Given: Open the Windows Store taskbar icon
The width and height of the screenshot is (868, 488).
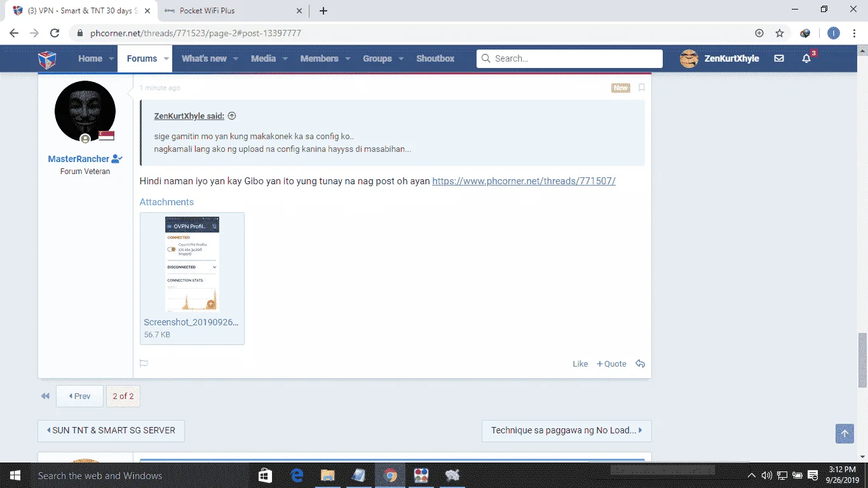Looking at the screenshot, I should [x=266, y=475].
